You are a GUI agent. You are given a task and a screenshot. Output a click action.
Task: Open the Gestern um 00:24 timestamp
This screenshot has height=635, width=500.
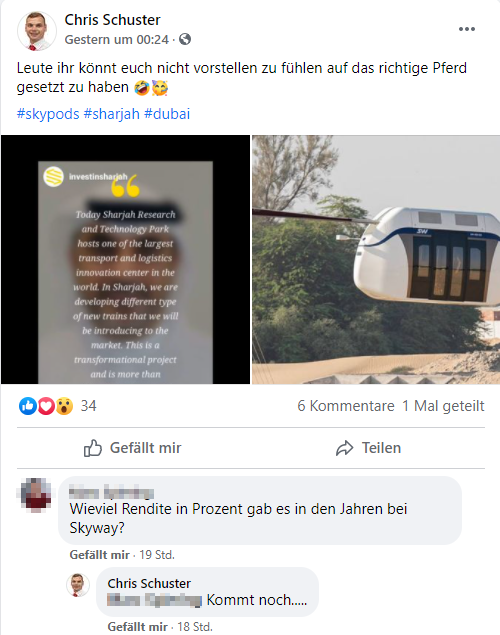[x=117, y=39]
